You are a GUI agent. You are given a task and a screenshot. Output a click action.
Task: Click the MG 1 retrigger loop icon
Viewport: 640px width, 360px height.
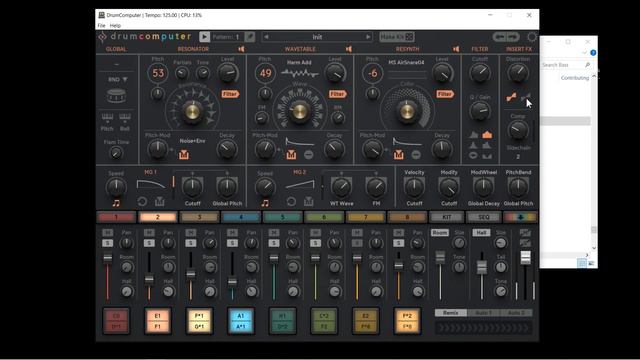click(x=142, y=201)
